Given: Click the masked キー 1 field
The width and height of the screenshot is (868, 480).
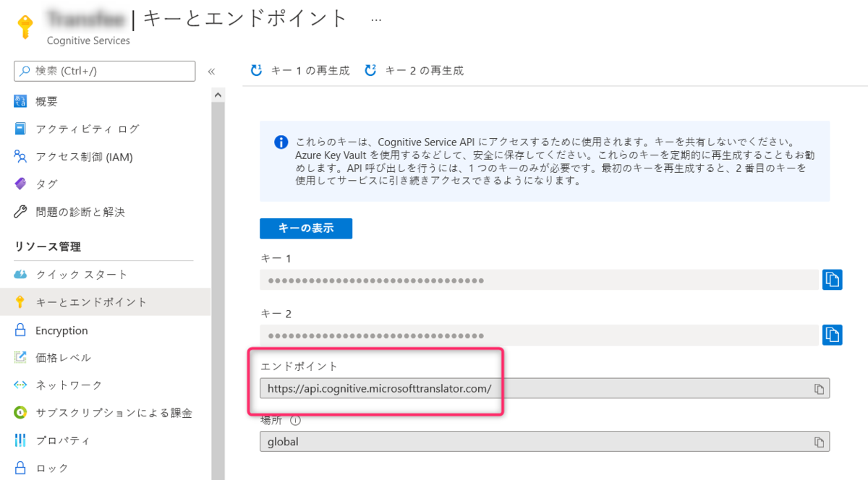Looking at the screenshot, I should click(539, 280).
